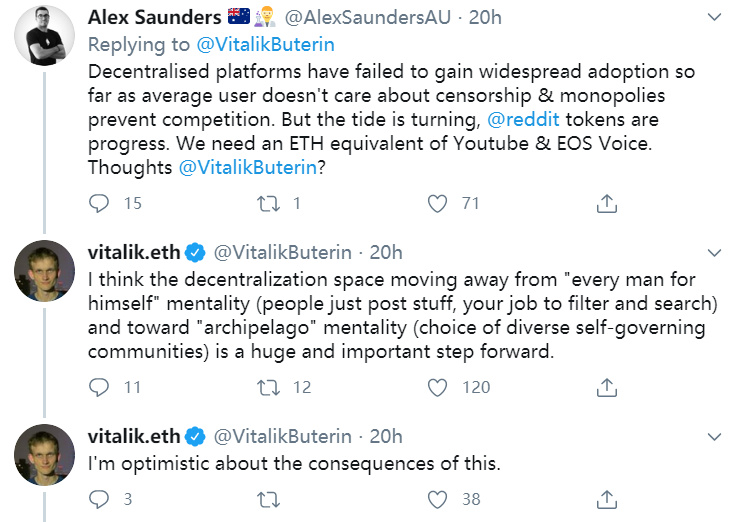Like Vitalik's tweet with 120 likes
This screenshot has height=522, width=732.
tap(437, 387)
